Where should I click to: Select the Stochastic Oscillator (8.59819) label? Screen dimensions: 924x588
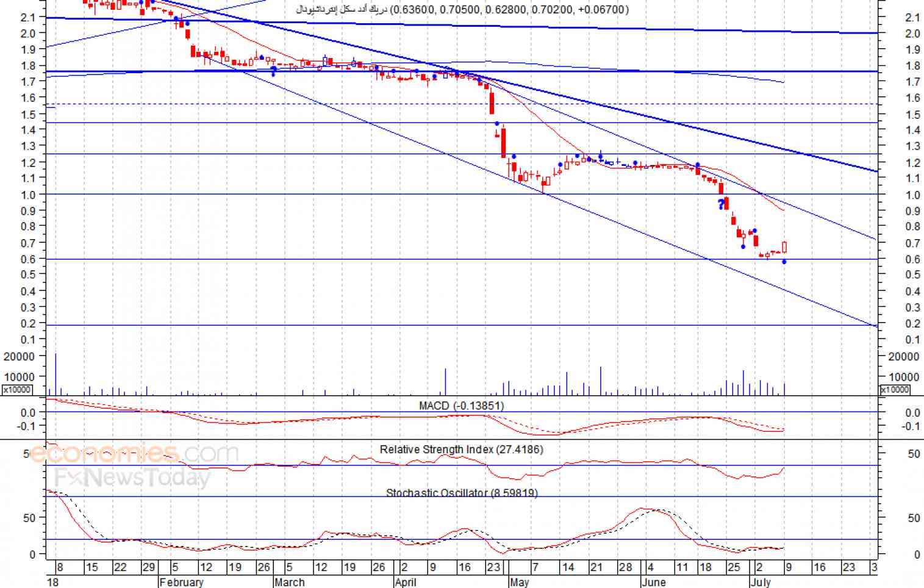pyautogui.click(x=462, y=493)
